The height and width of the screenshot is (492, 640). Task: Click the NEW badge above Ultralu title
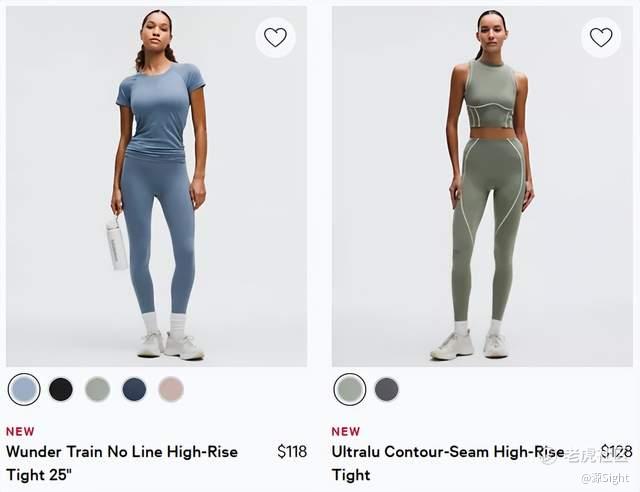346,431
